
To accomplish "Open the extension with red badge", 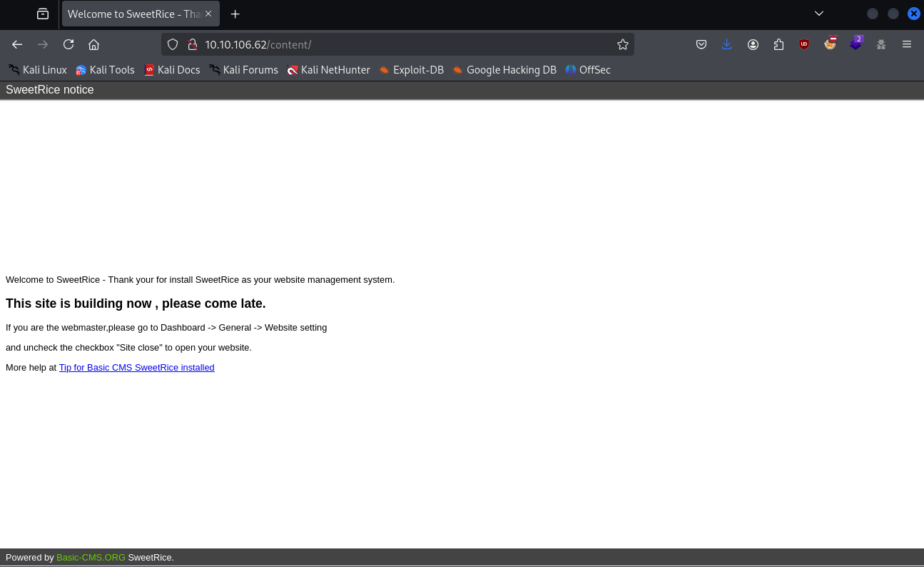I will point(830,44).
